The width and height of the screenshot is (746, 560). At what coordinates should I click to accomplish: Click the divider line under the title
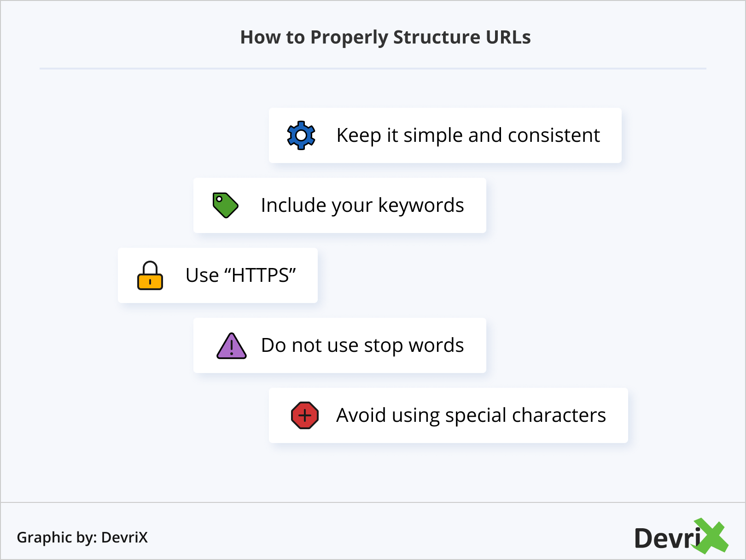pyautogui.click(x=373, y=69)
